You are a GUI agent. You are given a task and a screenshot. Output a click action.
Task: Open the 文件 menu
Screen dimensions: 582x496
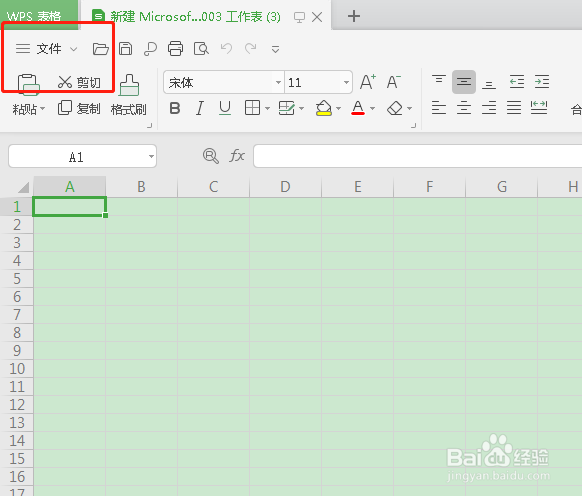(49, 49)
